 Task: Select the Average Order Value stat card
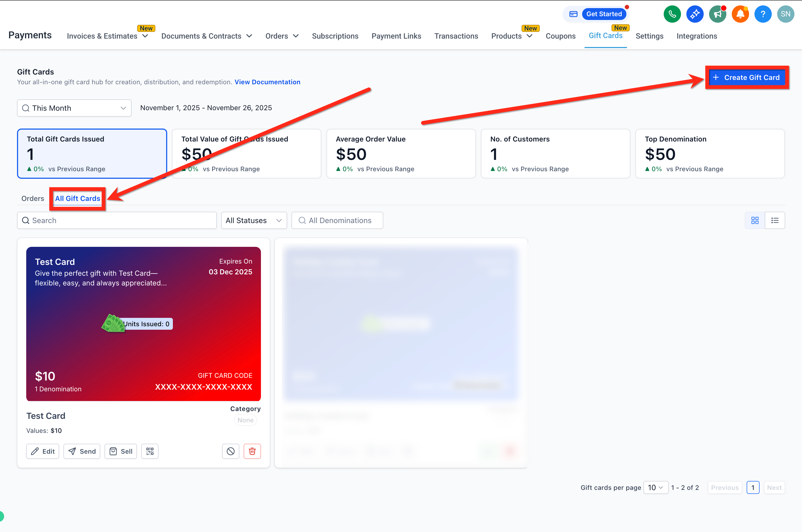[x=401, y=153]
